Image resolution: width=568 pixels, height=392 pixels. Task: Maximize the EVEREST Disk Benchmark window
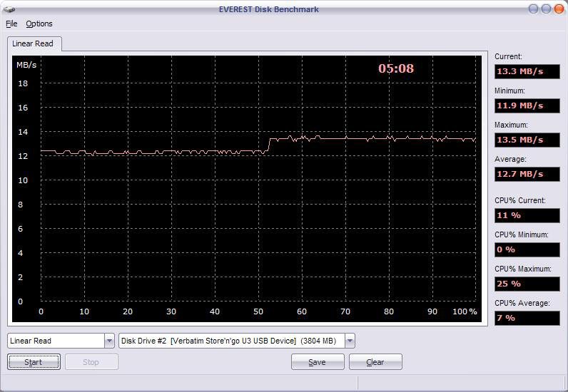[x=546, y=9]
